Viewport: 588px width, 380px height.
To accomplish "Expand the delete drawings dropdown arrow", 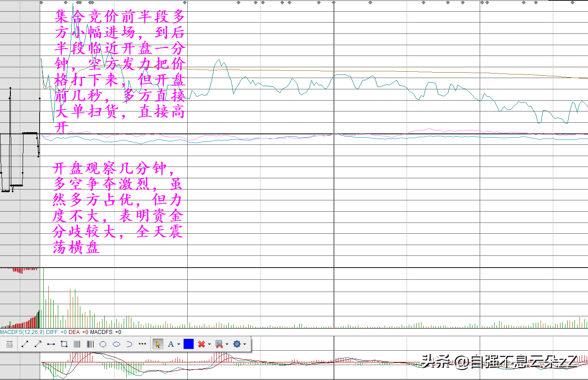I will (x=209, y=344).
